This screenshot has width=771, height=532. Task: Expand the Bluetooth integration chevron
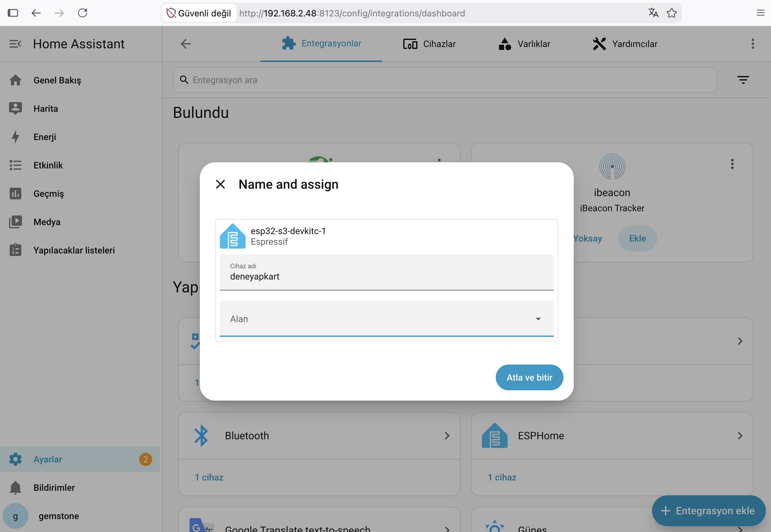coord(447,436)
